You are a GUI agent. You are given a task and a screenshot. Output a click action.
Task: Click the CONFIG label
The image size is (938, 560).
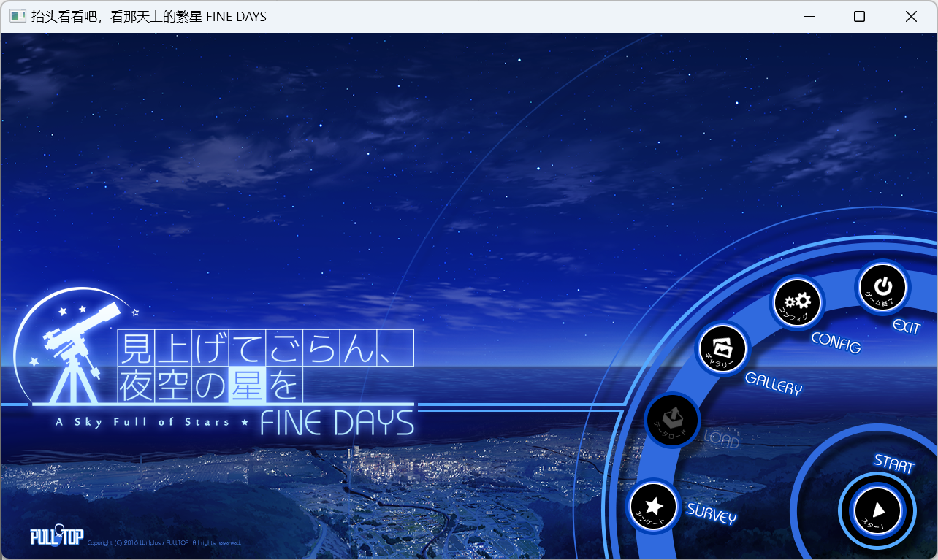836,342
